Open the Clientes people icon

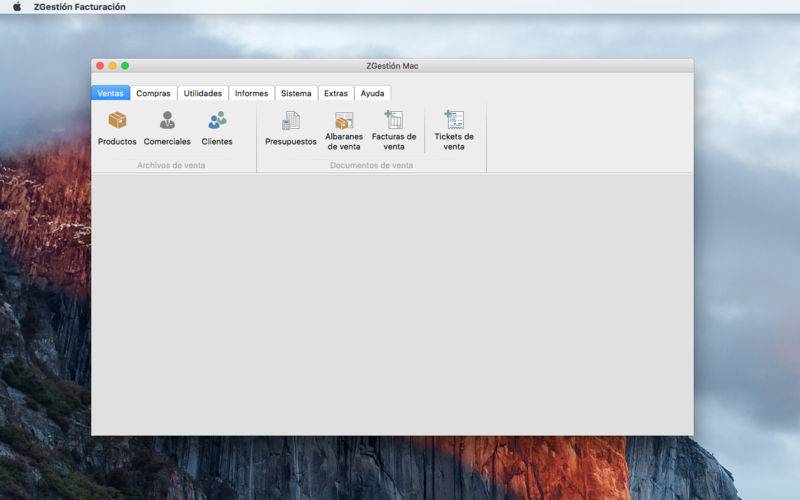[217, 120]
